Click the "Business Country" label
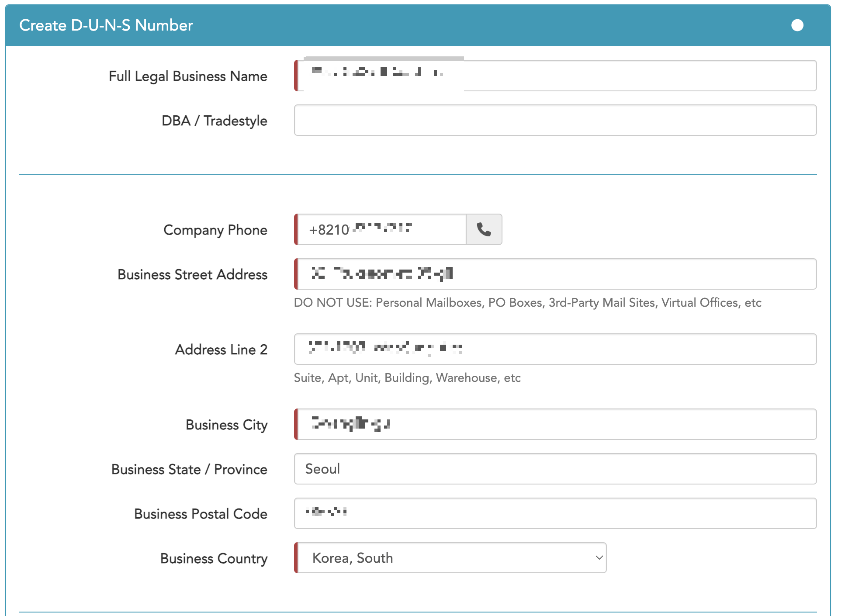 pos(214,559)
